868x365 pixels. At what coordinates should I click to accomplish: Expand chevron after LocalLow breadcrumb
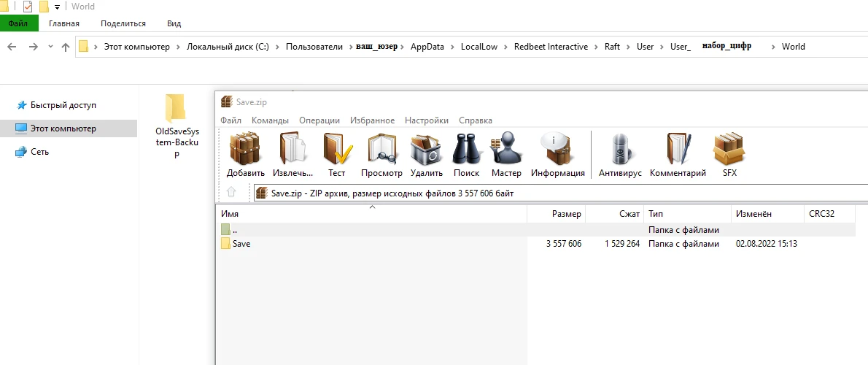point(506,47)
